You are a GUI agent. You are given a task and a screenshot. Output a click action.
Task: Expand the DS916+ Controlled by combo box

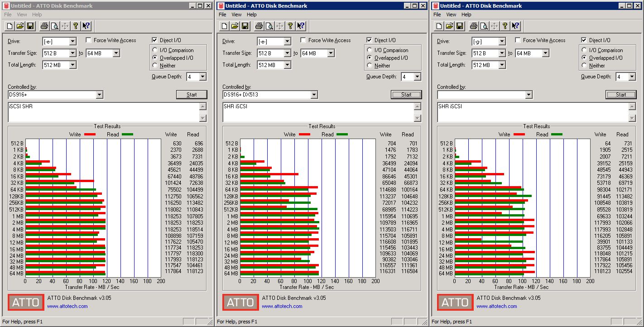click(100, 95)
